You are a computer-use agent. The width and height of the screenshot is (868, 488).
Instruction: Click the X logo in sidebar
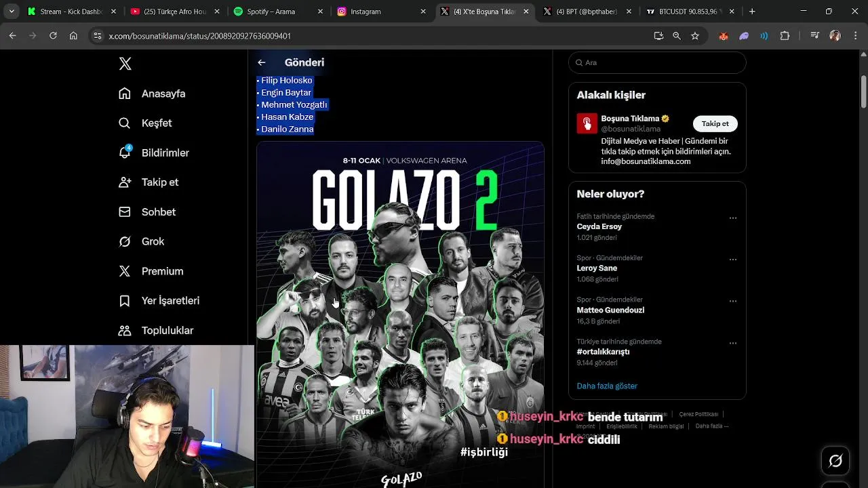click(x=125, y=64)
